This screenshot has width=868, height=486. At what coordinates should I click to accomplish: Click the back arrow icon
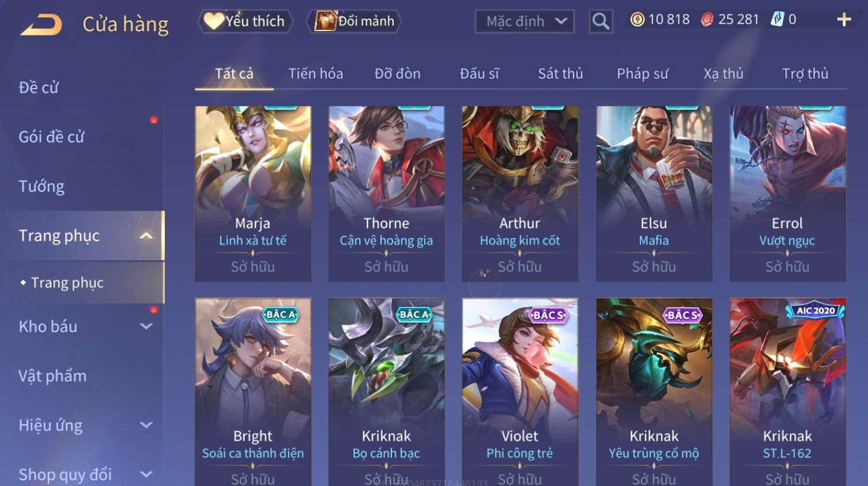click(x=41, y=25)
